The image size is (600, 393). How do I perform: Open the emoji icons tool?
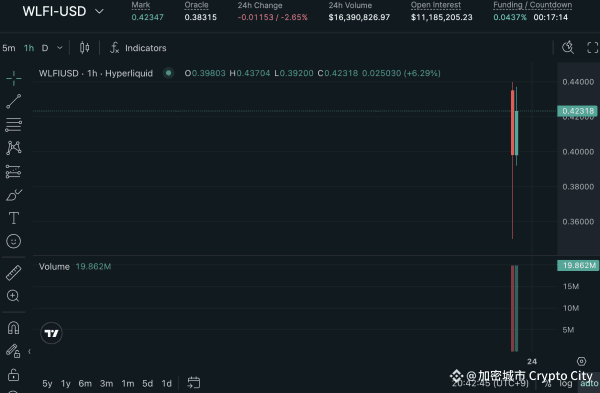[x=13, y=241]
